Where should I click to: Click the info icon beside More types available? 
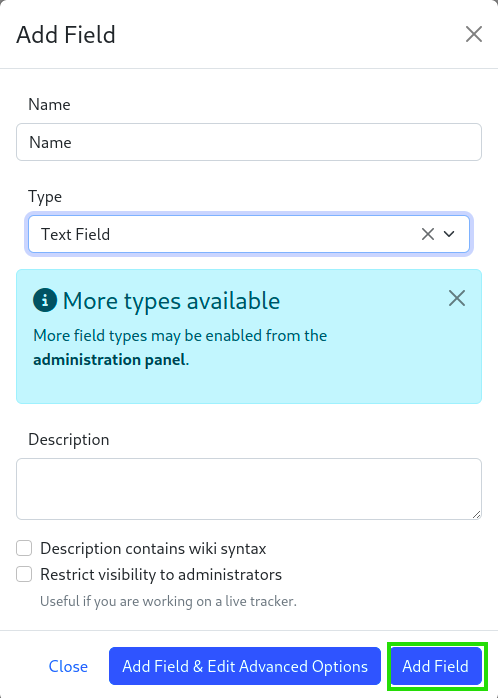coord(45,300)
